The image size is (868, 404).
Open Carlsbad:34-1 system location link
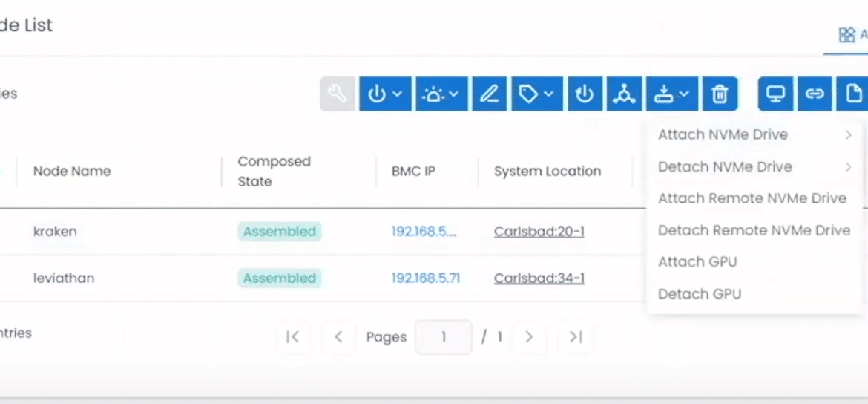(x=539, y=278)
